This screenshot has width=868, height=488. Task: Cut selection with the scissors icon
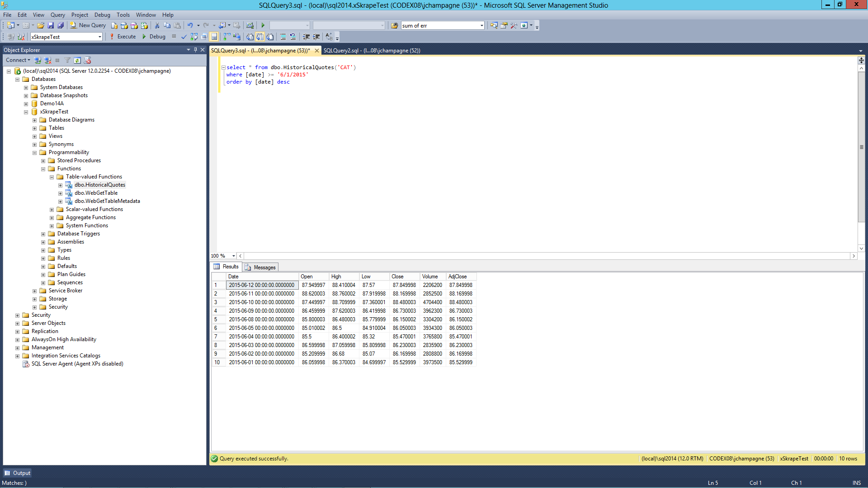157,25
